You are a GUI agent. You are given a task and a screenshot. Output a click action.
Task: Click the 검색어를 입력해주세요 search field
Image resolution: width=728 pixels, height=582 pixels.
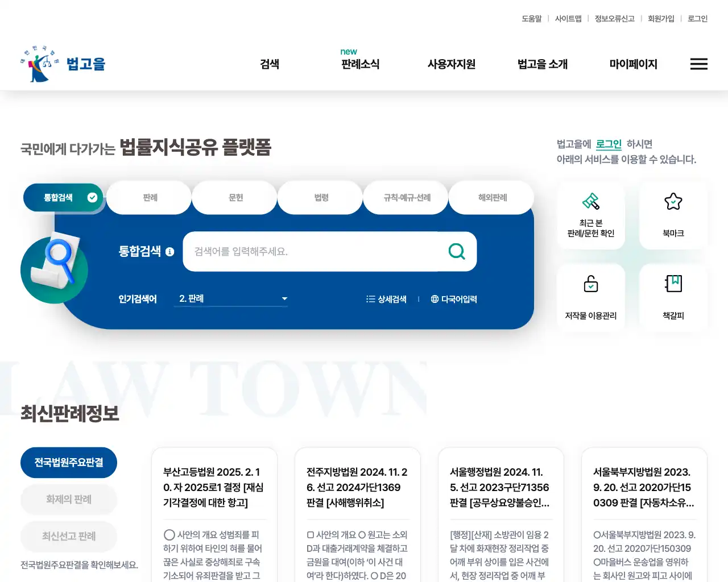click(x=316, y=251)
